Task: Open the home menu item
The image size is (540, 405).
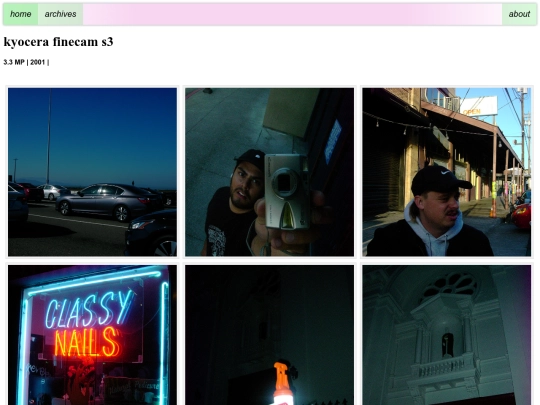Action: 21,14
